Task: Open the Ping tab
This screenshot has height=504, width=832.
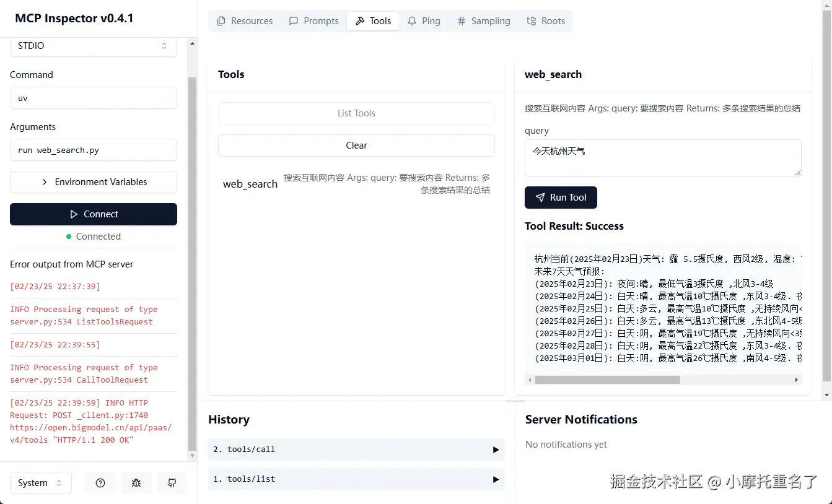Action: pyautogui.click(x=424, y=21)
